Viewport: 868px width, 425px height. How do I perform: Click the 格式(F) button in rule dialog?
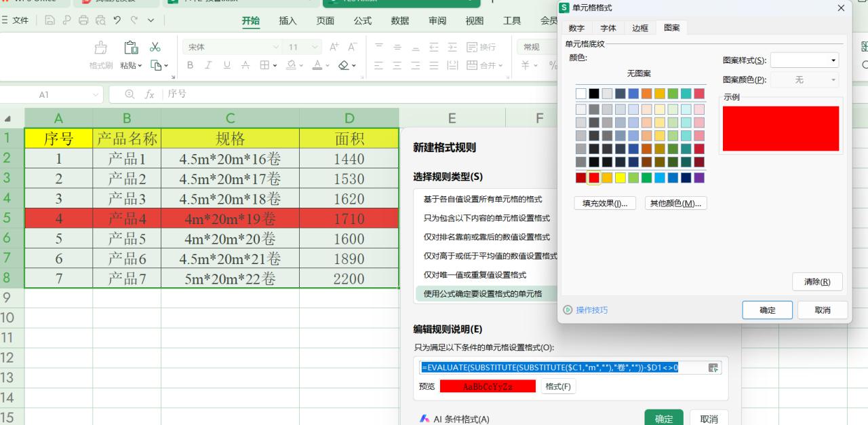[x=558, y=386]
